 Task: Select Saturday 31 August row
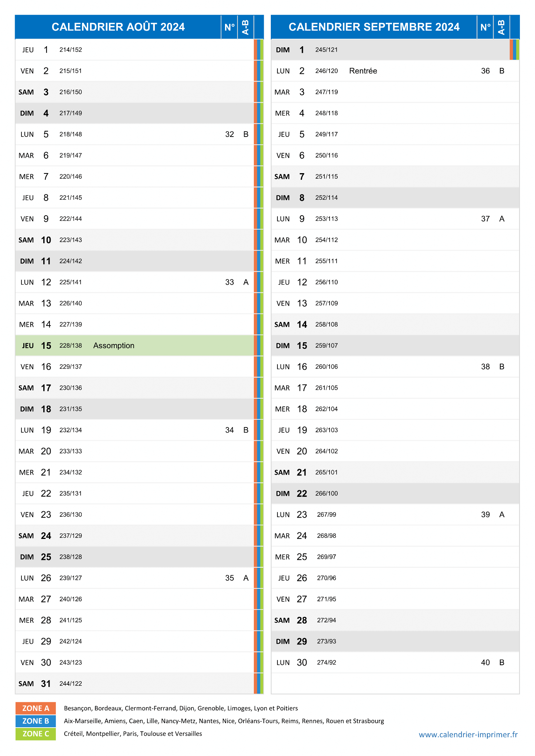click(x=134, y=684)
